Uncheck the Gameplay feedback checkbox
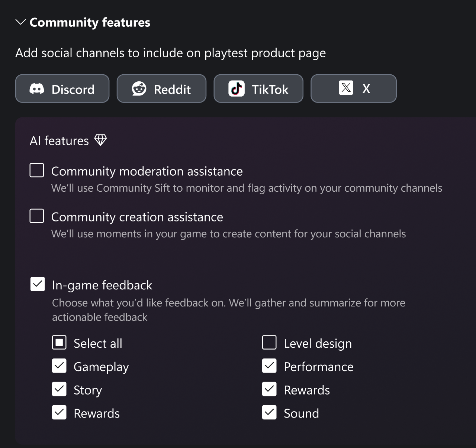The height and width of the screenshot is (448, 476). [59, 366]
